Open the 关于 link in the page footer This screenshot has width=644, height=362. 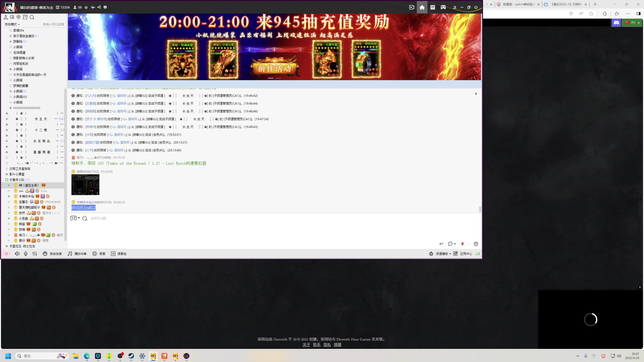click(x=306, y=345)
